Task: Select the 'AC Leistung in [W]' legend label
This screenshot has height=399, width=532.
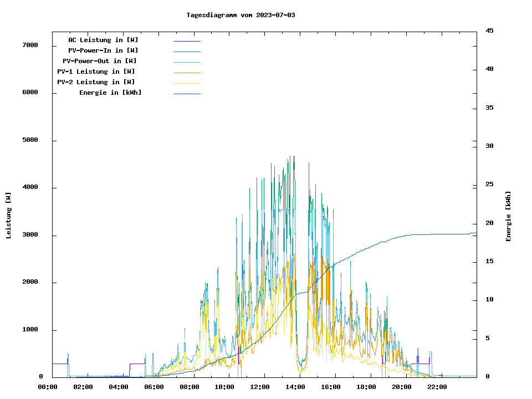Action: 103,40
